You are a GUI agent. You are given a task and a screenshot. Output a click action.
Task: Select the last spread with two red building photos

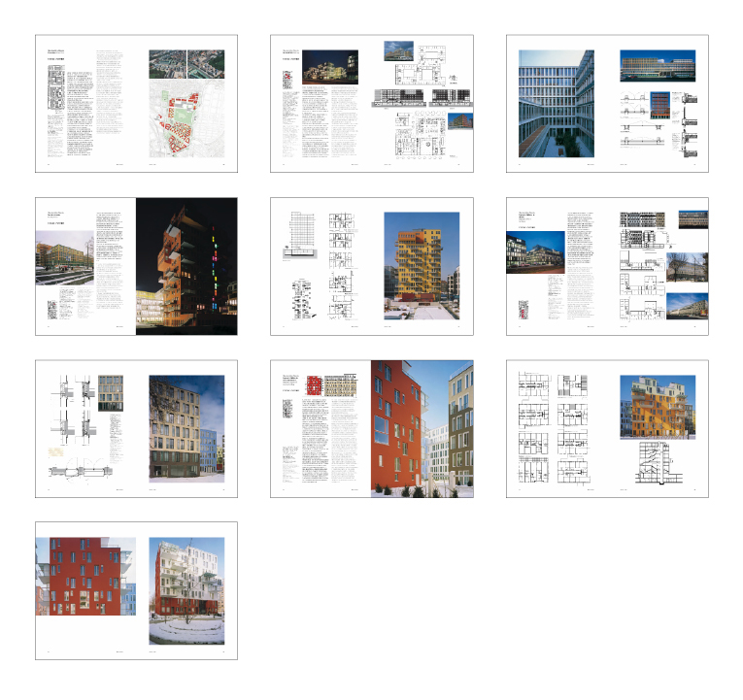137,591
